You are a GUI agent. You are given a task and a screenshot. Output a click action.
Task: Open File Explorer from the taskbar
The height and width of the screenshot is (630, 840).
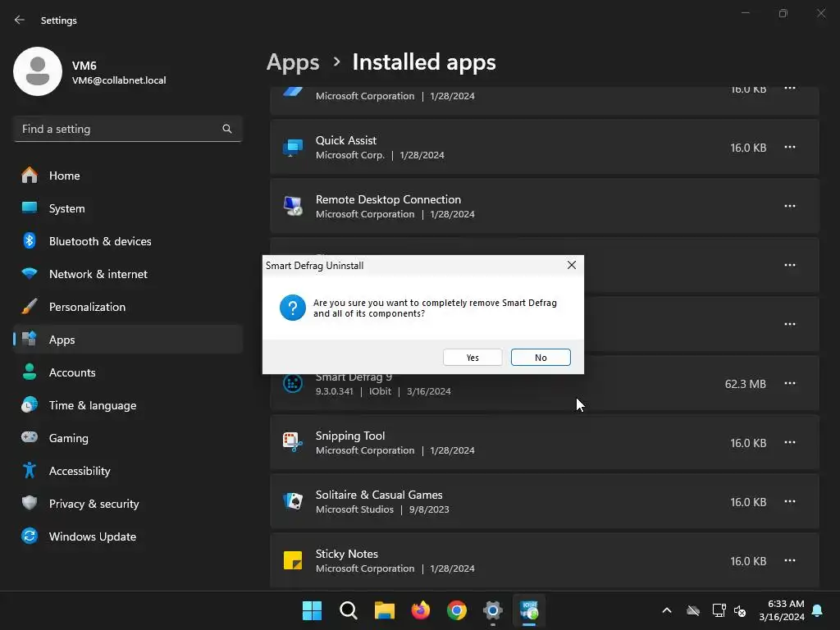(x=384, y=610)
